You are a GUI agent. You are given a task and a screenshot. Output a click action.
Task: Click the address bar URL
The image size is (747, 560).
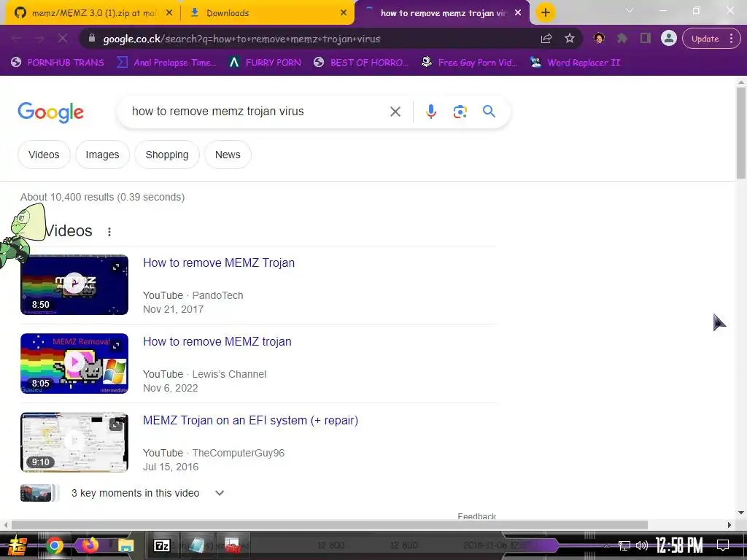(x=241, y=39)
